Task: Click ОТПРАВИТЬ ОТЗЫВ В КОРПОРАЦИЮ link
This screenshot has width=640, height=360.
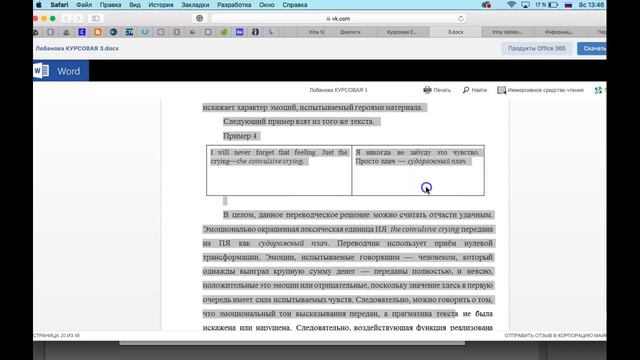Action: 555,336
